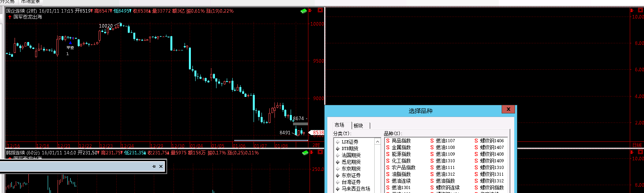Click the S icon beside 商品指数
This screenshot has height=193, width=644.
pos(388,141)
